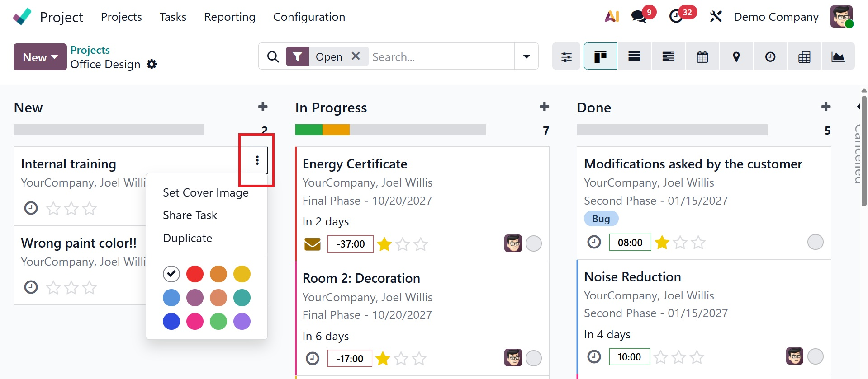Open the graph view
The width and height of the screenshot is (868, 379).
(838, 57)
